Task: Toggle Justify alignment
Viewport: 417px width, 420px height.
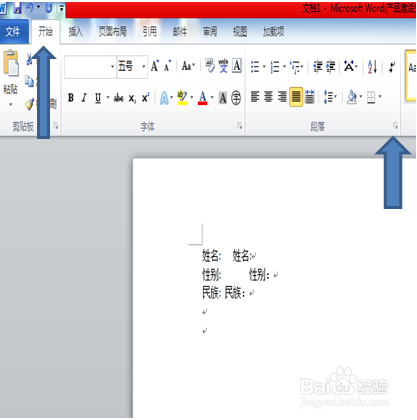Action: coord(296,97)
